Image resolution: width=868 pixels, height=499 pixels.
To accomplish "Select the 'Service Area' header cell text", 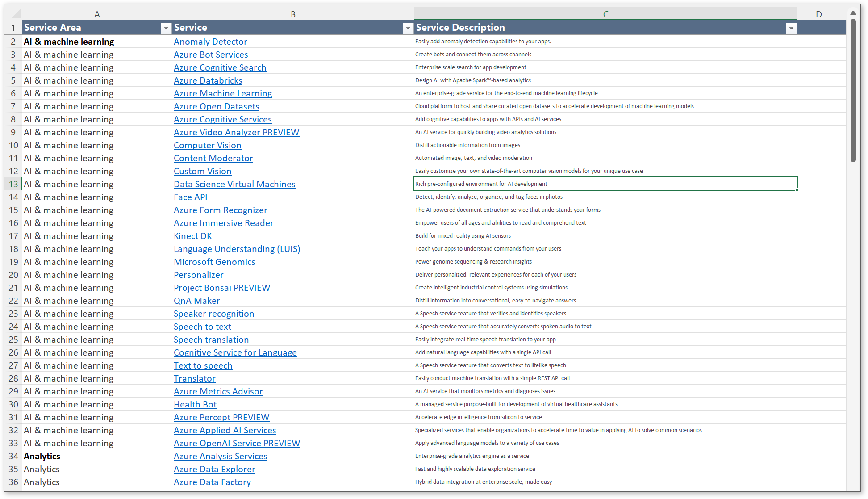I will 53,28.
